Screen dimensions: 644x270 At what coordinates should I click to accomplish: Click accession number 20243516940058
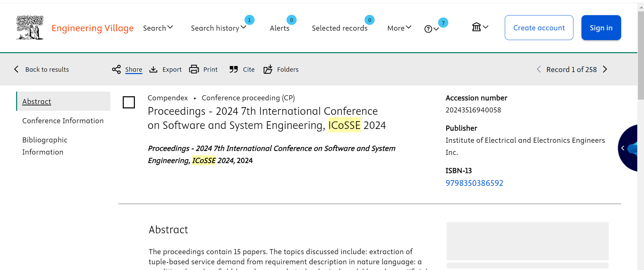click(473, 110)
